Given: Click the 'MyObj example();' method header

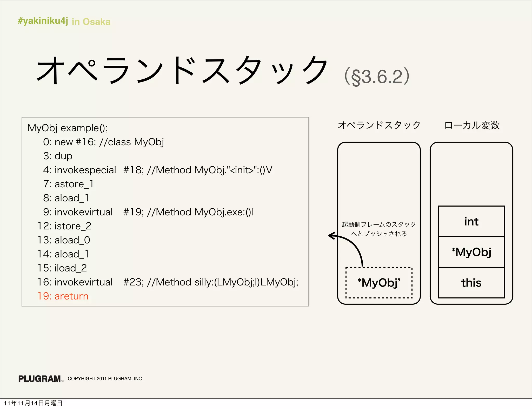Looking at the screenshot, I should [68, 128].
